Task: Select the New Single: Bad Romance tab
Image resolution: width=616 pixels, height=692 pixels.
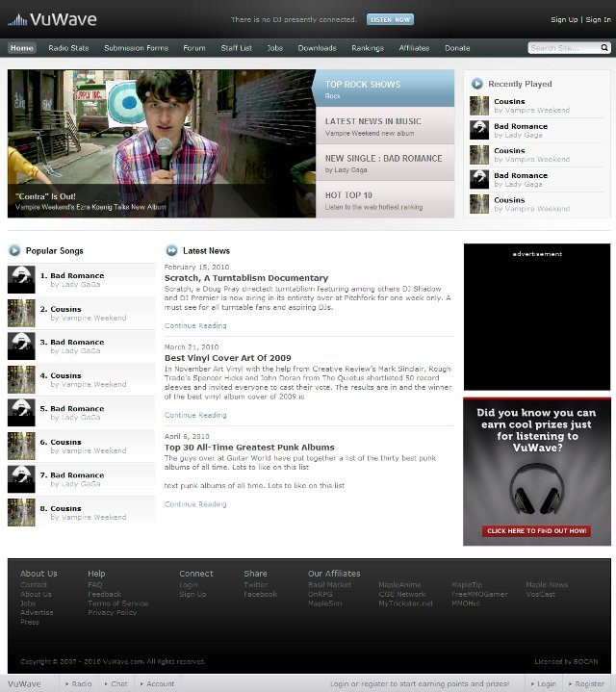Action: click(385, 163)
